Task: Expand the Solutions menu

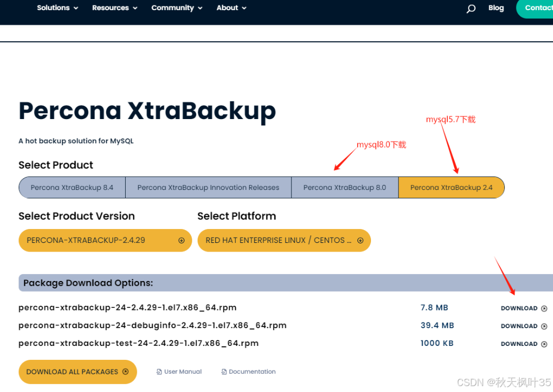Action: 57,8
